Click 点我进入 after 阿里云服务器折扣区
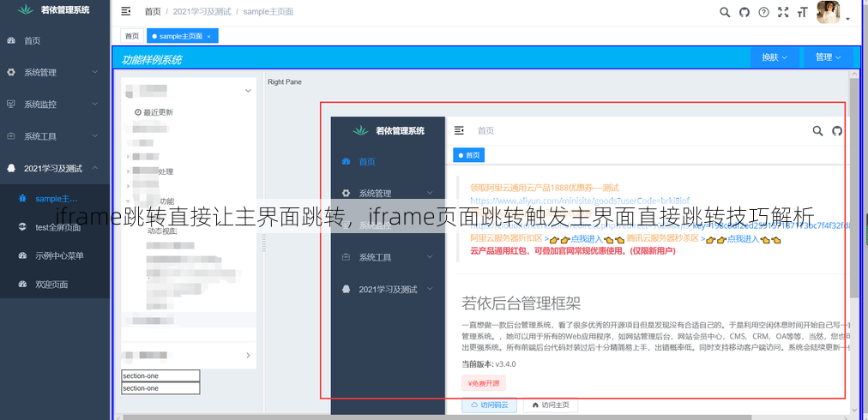This screenshot has height=420, width=868. (x=587, y=239)
